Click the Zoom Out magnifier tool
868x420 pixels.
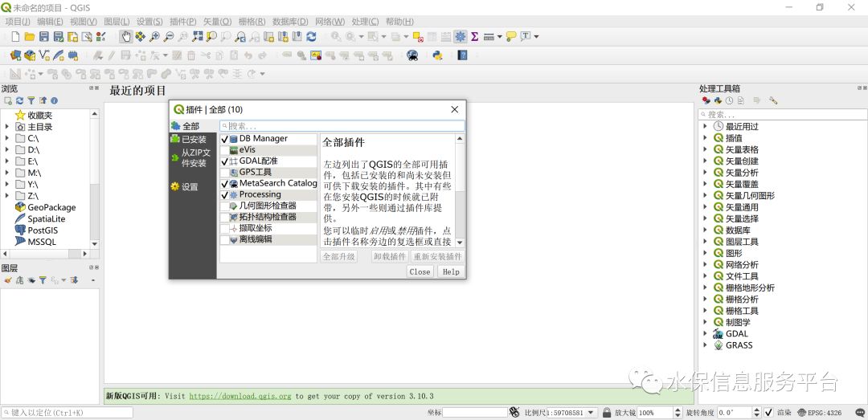168,37
